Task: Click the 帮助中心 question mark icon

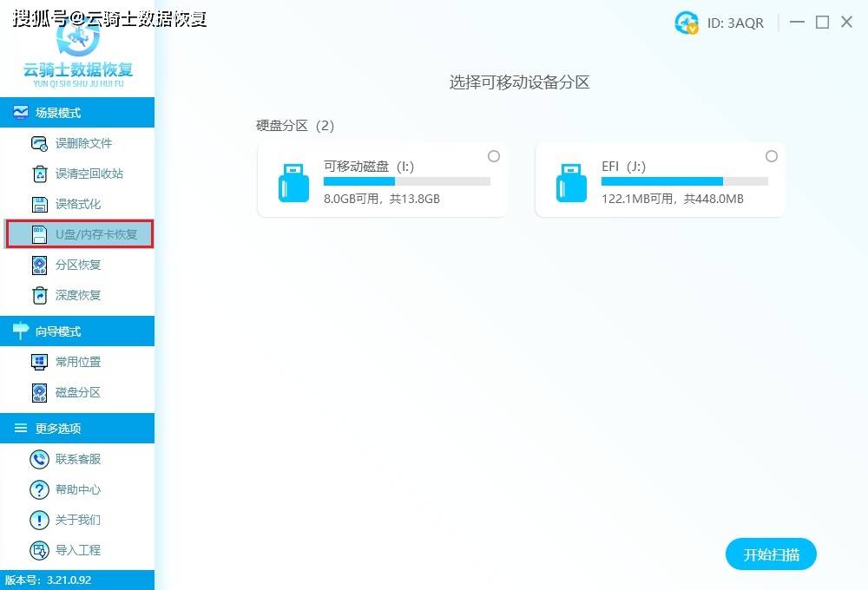Action: pyautogui.click(x=39, y=490)
